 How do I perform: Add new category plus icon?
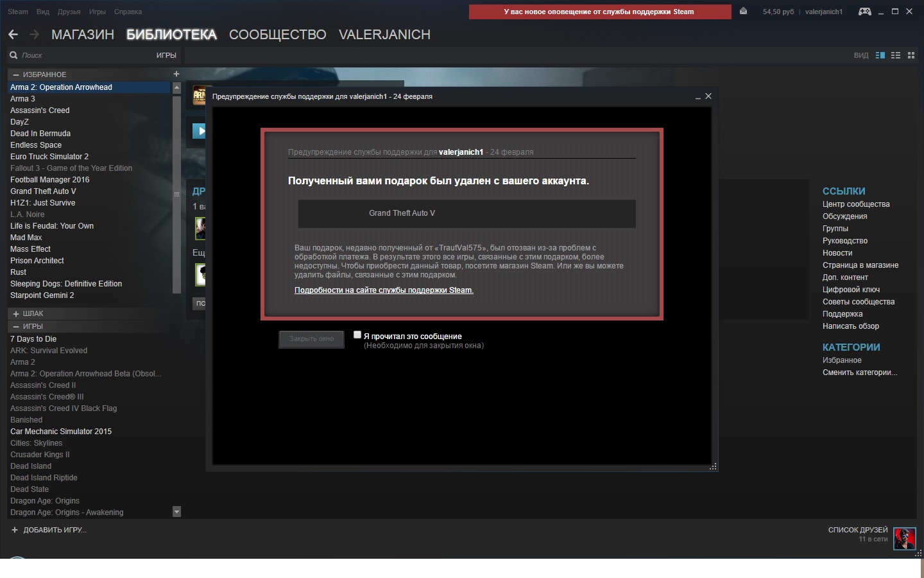coord(176,74)
